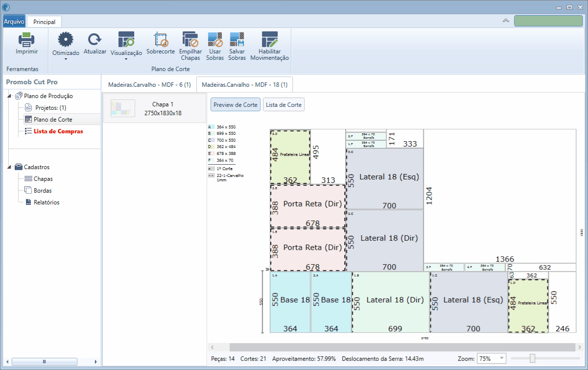
Task: Open the Zoom 75% combo box
Action: coord(492,359)
